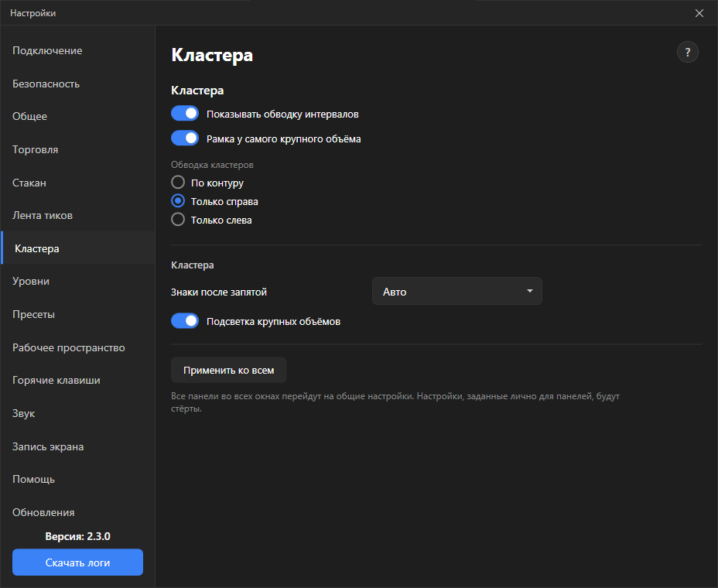Open help via the question mark icon
The width and height of the screenshot is (718, 588).
point(687,52)
